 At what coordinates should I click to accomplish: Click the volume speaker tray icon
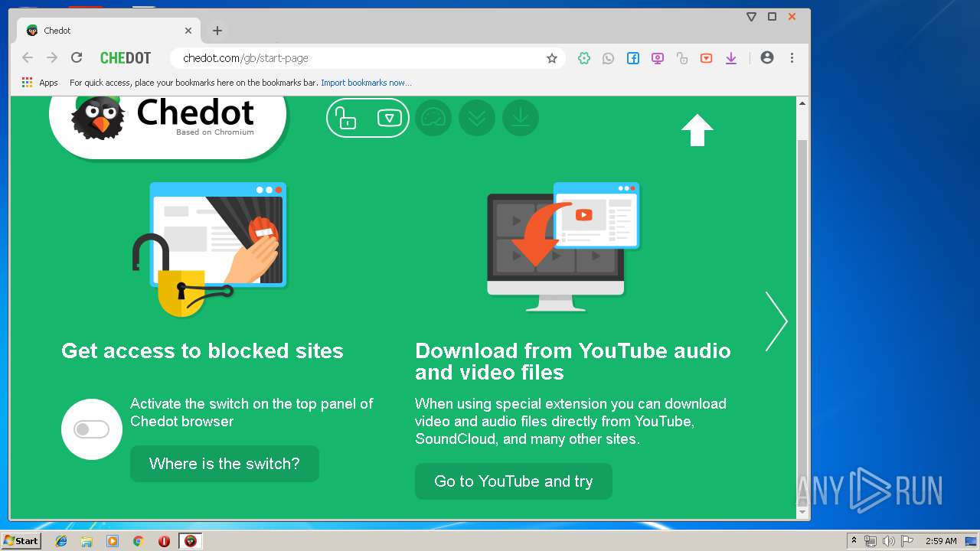tap(889, 541)
